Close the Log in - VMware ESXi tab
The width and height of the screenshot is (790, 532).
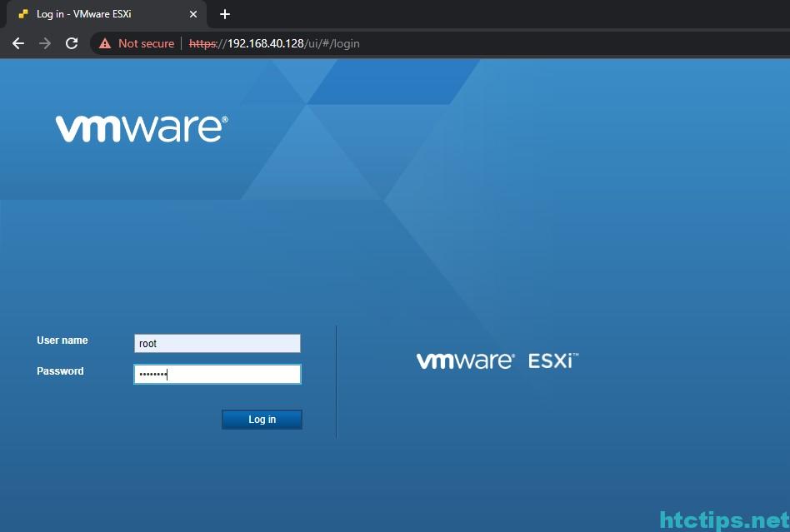[193, 14]
